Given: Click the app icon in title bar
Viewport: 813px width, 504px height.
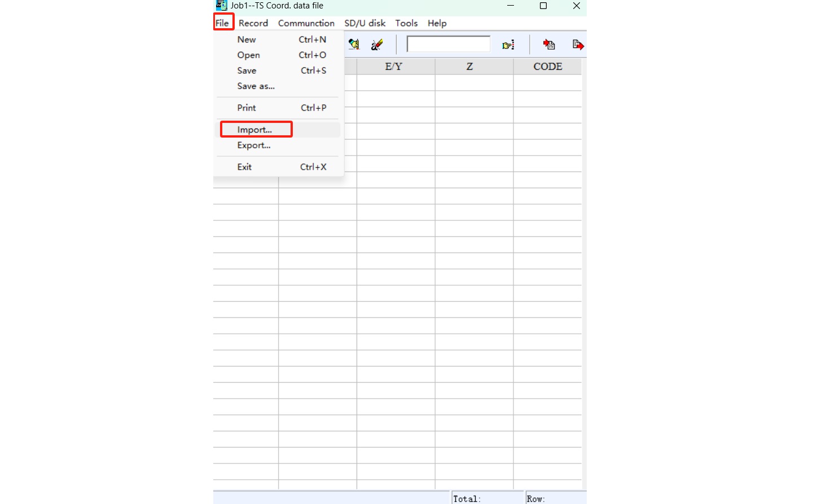Looking at the screenshot, I should point(221,6).
